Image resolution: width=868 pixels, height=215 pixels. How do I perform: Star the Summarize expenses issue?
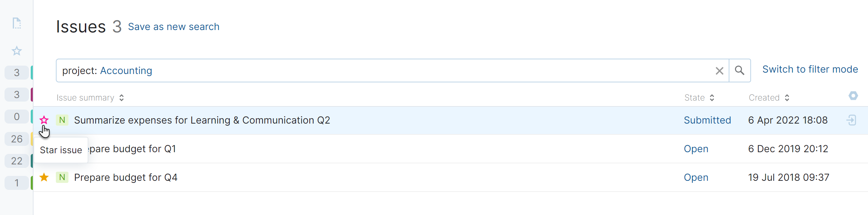click(44, 120)
